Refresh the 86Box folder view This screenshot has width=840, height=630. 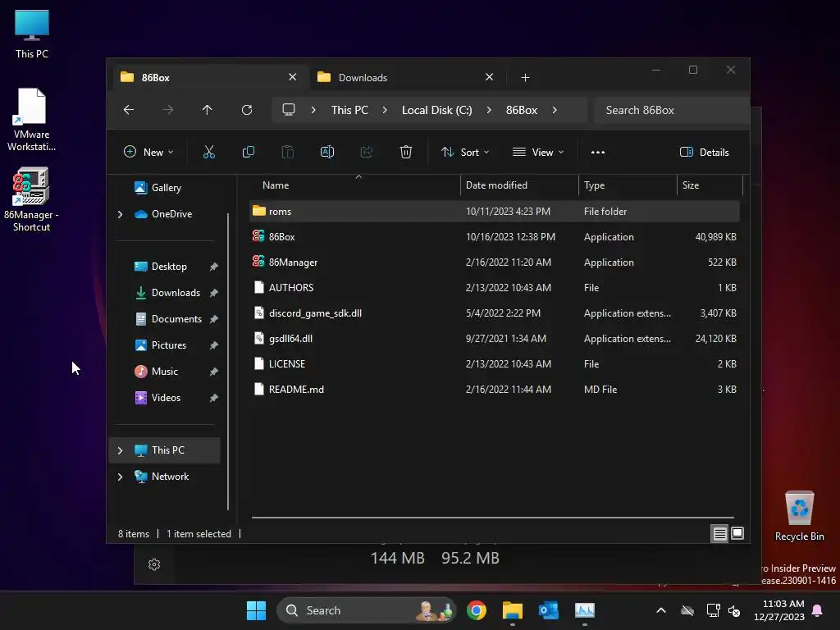click(x=247, y=110)
